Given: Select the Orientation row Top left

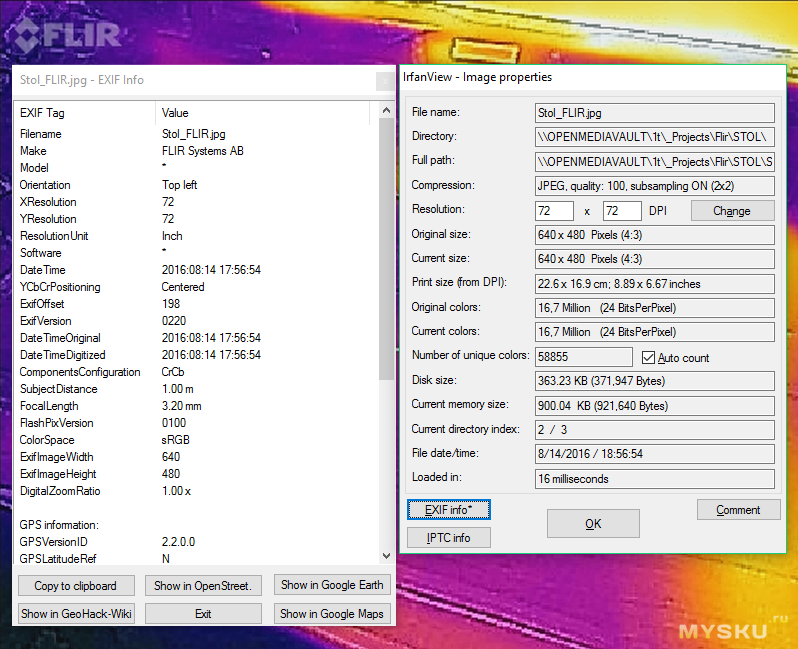Looking at the screenshot, I should click(196, 185).
